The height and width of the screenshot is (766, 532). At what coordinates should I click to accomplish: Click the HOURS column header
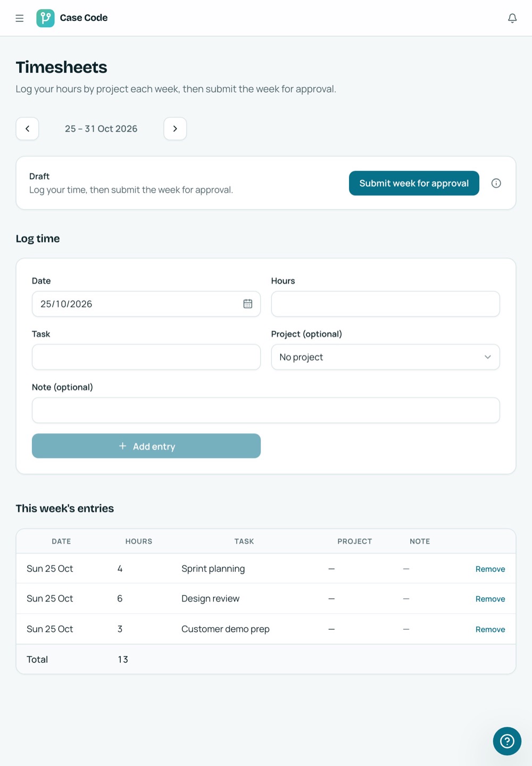[139, 541]
